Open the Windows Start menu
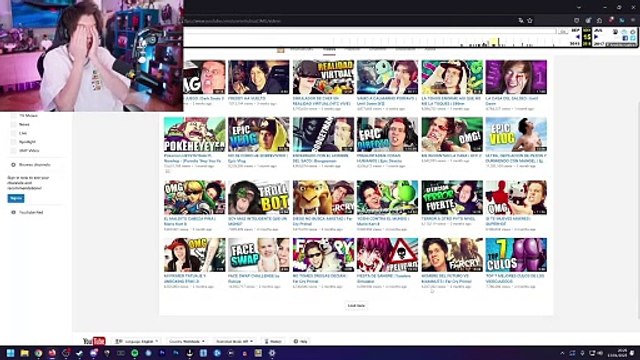The height and width of the screenshot is (360, 640). pyautogui.click(x=11, y=353)
